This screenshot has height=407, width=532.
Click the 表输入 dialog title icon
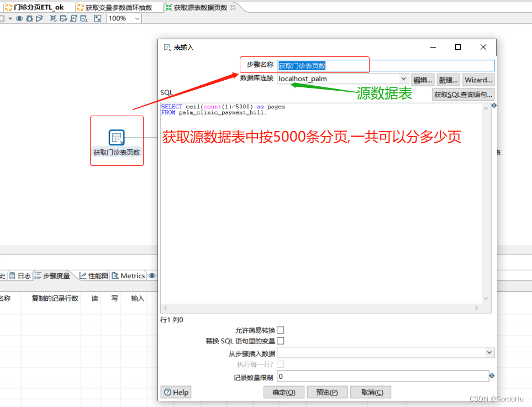coord(167,48)
